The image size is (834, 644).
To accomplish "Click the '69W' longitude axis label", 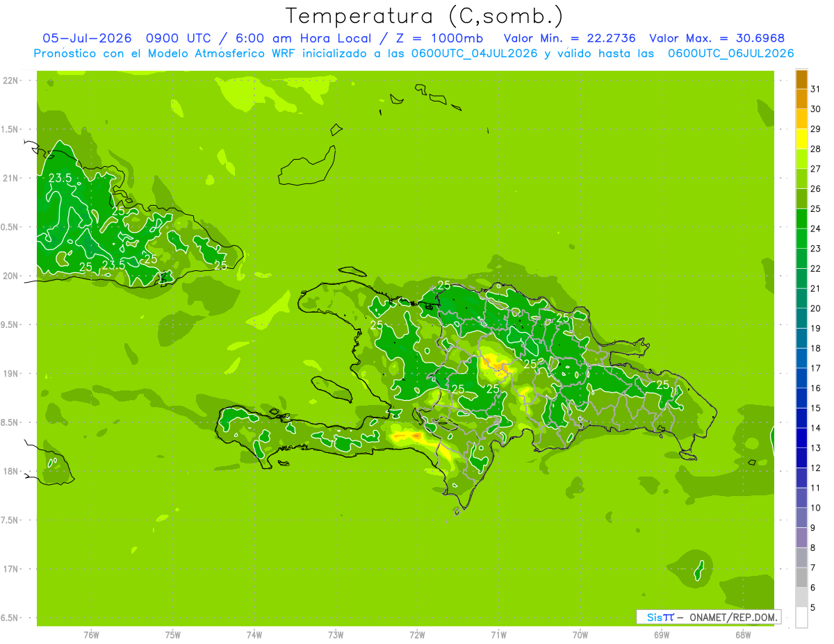I will [x=662, y=635].
